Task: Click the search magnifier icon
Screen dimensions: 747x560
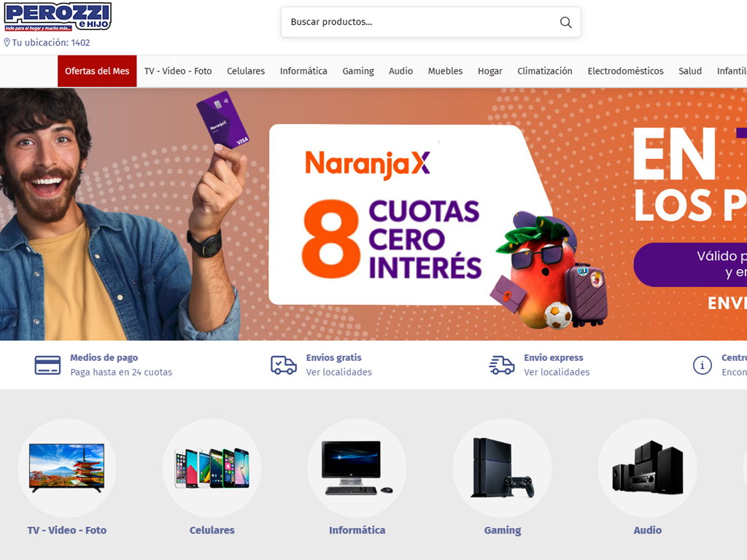Action: (565, 23)
